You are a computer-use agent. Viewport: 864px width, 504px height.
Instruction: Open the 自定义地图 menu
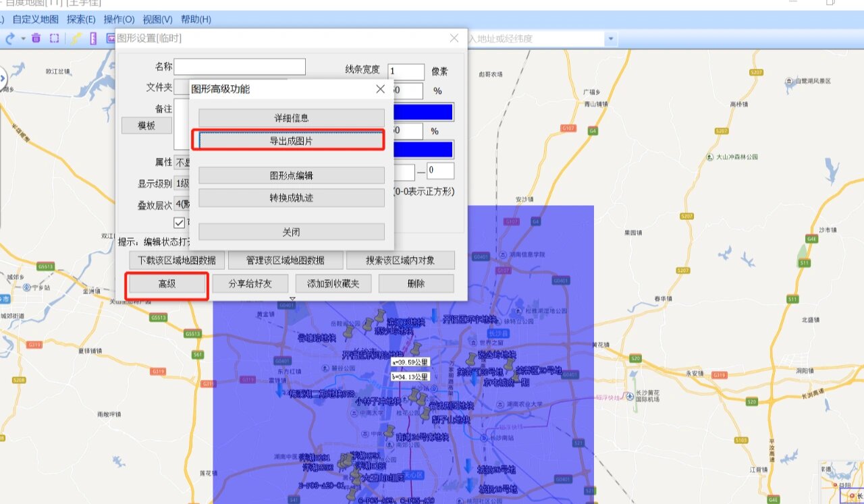pos(35,20)
